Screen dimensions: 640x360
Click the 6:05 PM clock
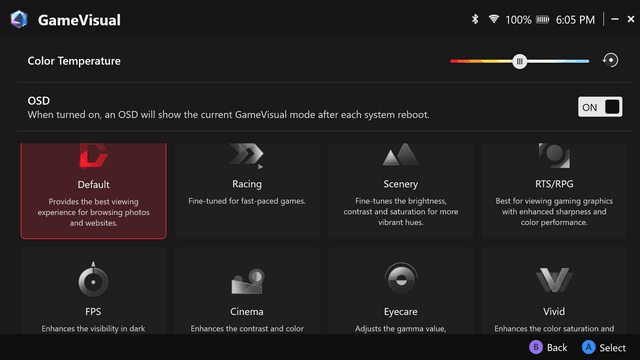[x=575, y=20]
